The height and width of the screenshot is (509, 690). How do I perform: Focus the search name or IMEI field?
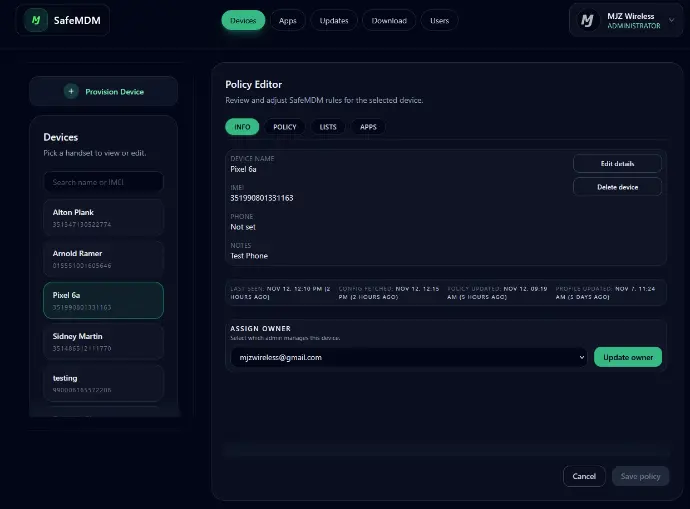103,182
